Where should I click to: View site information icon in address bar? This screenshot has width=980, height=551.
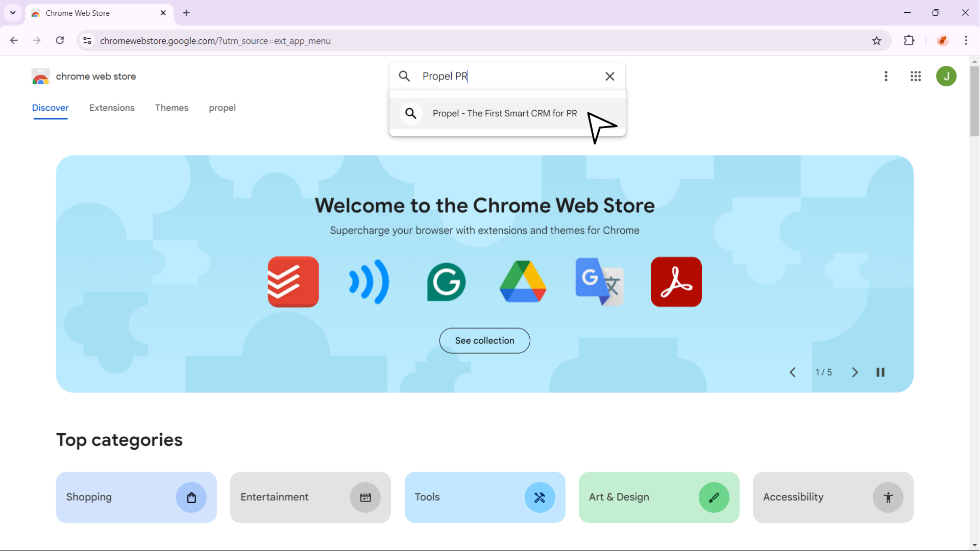87,40
